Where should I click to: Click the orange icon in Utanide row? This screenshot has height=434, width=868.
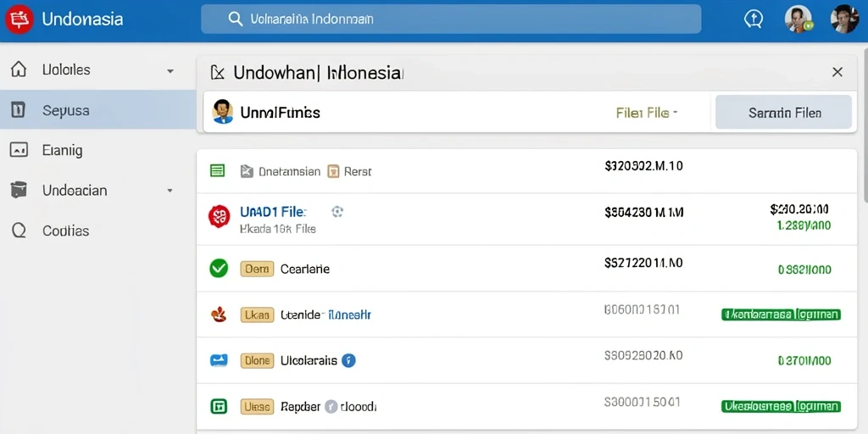pyautogui.click(x=219, y=315)
